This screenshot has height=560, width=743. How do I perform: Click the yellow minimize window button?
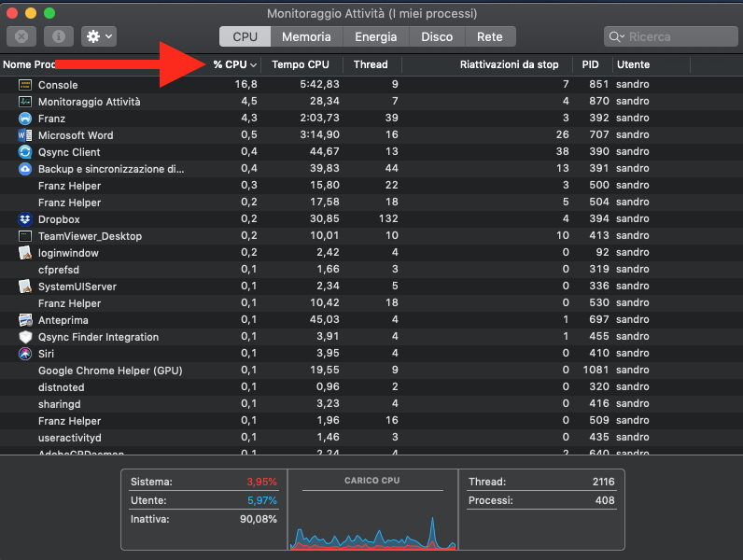point(31,13)
